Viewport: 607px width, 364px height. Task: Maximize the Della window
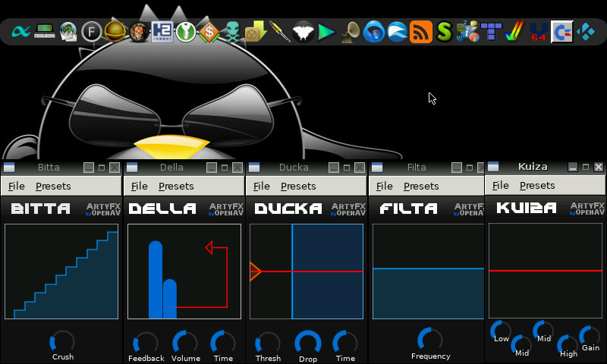pos(225,168)
